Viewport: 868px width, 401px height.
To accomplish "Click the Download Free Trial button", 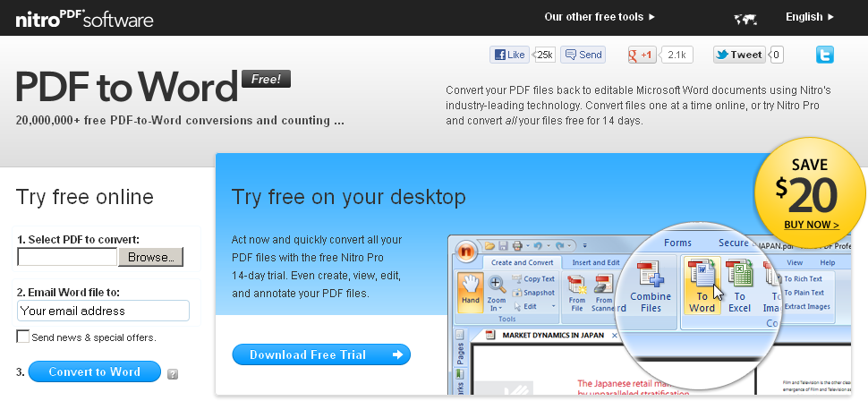I will click(x=321, y=354).
